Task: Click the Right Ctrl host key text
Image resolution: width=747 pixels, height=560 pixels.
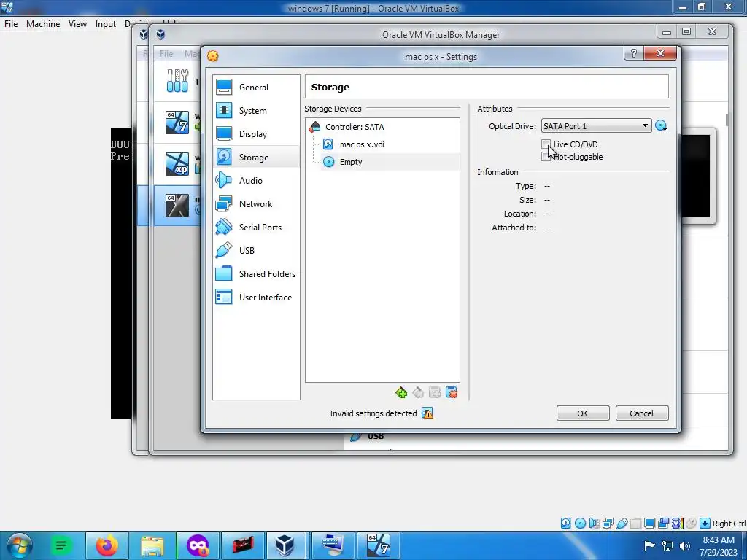Action: point(729,524)
